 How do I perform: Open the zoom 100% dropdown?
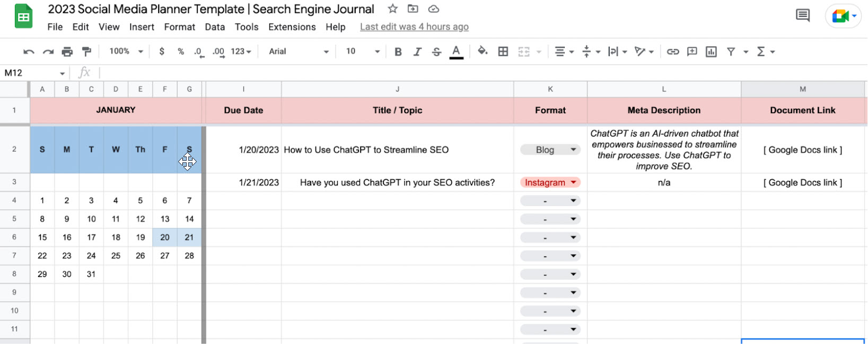click(126, 51)
